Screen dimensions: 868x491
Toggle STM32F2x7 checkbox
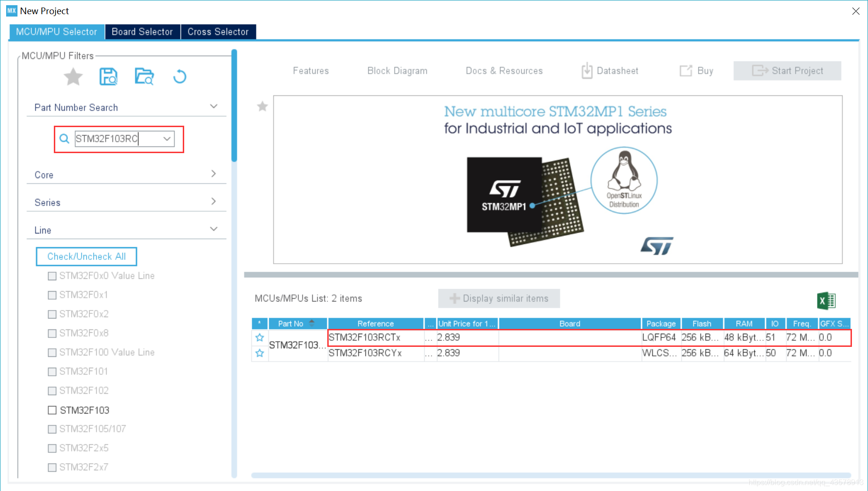52,467
